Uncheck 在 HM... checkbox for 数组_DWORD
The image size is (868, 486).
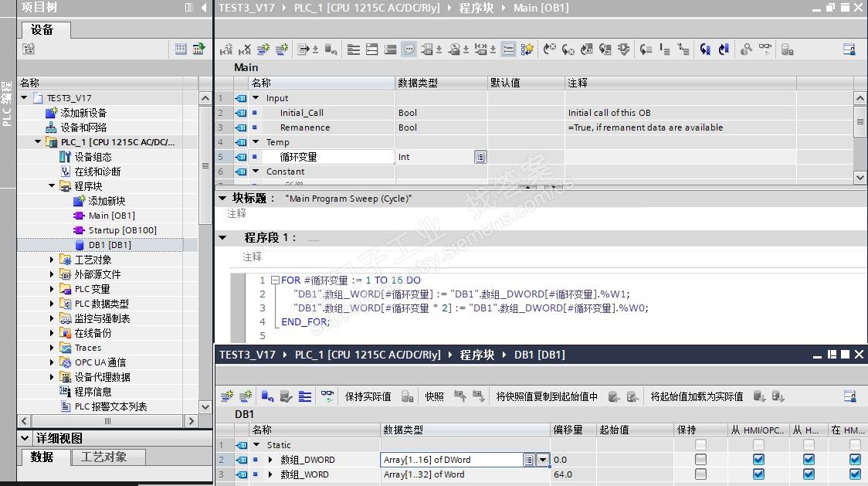click(856, 460)
